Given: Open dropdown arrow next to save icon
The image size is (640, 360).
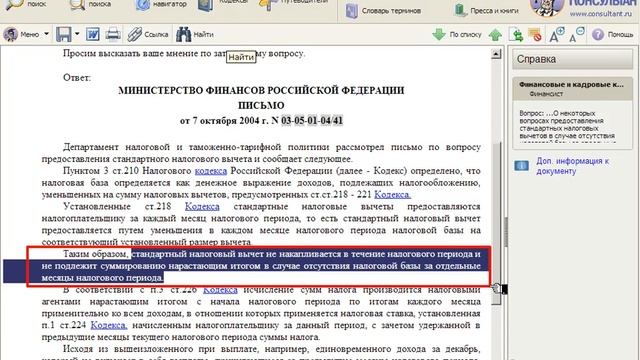Looking at the screenshot, I should (77, 35).
